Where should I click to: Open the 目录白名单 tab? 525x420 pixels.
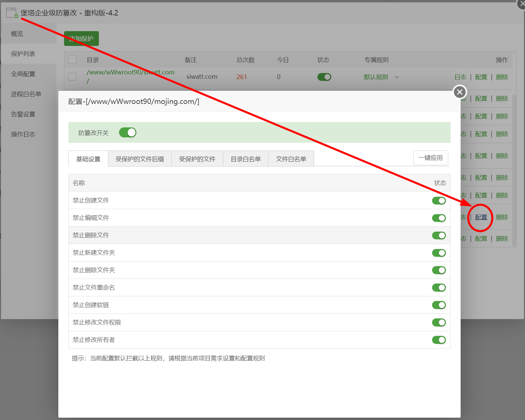pyautogui.click(x=245, y=159)
